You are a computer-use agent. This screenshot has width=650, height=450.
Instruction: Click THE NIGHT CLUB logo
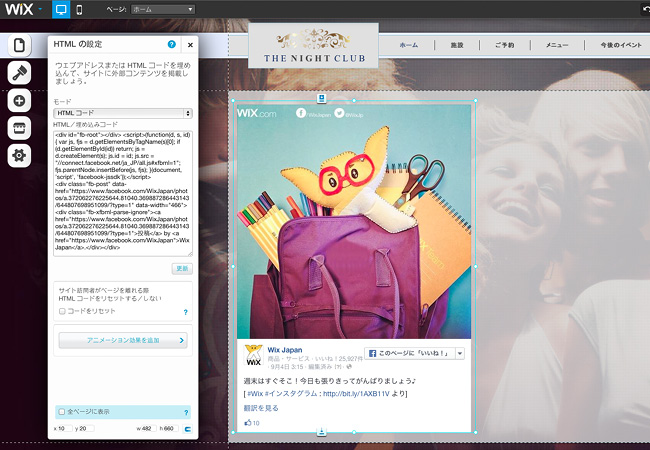click(x=313, y=46)
